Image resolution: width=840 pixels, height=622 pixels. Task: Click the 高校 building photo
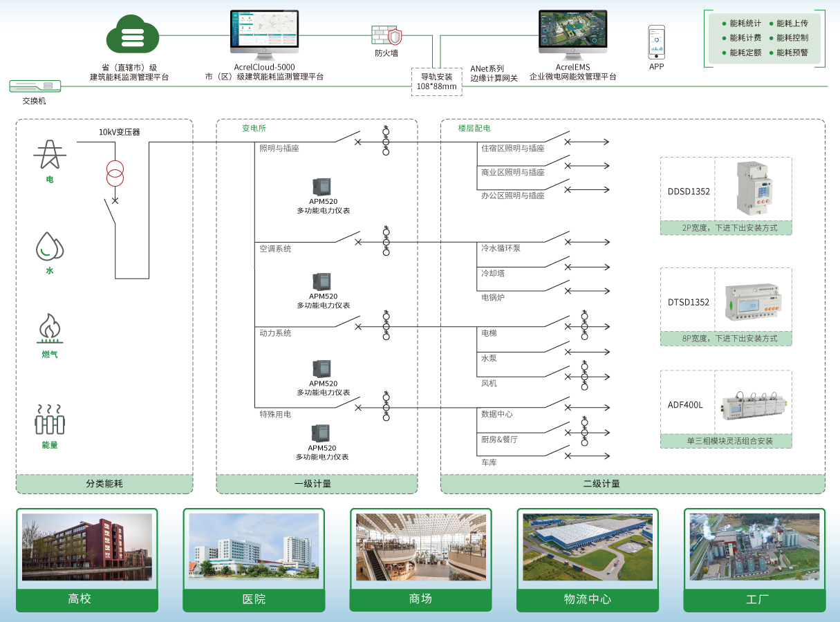(87, 547)
